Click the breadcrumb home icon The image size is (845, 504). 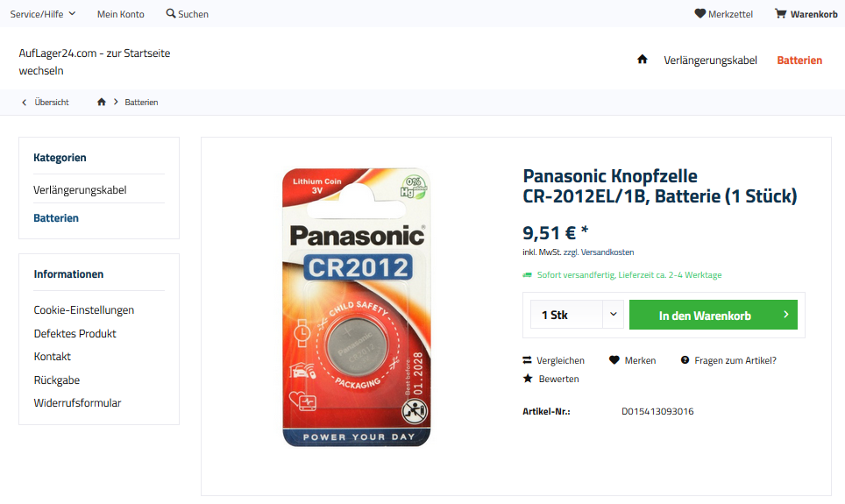(x=102, y=102)
